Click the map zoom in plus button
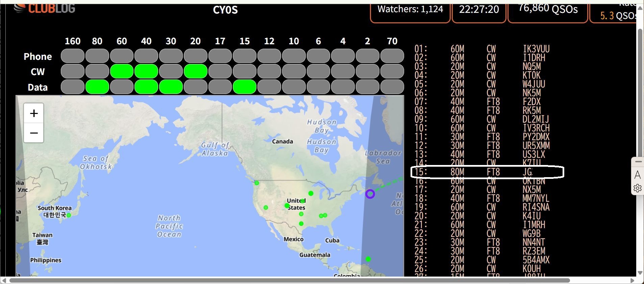The width and height of the screenshot is (644, 284). pos(34,113)
